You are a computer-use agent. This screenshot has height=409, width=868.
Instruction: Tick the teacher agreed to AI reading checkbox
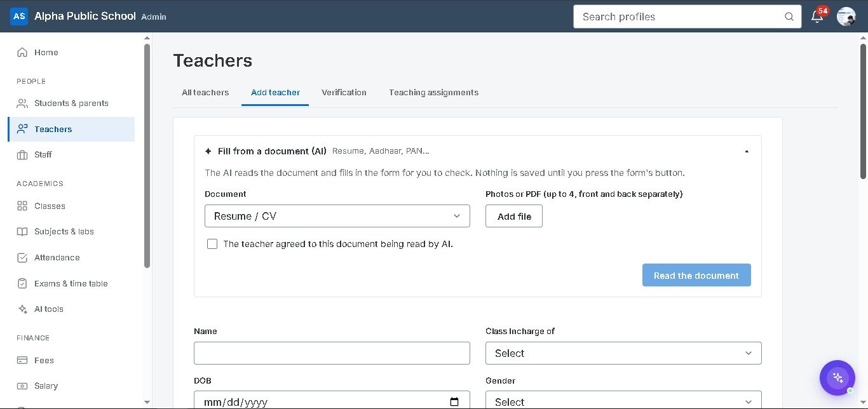(x=212, y=244)
